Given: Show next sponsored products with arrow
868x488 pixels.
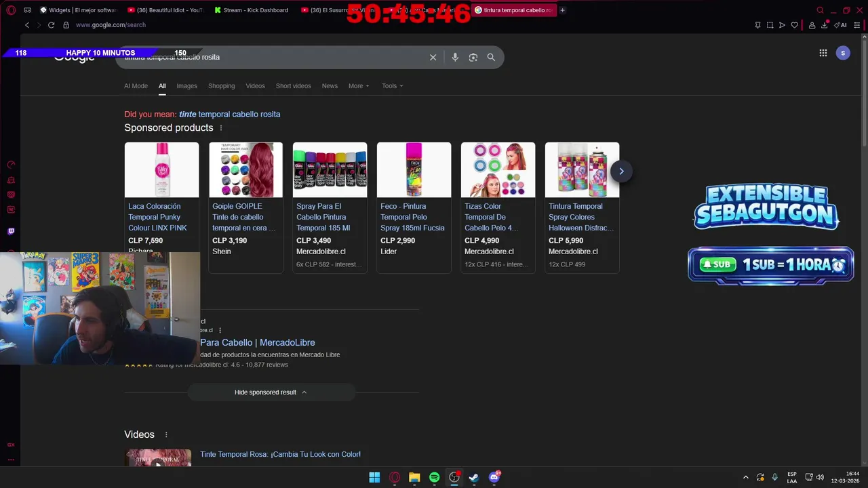Looking at the screenshot, I should [x=620, y=171].
